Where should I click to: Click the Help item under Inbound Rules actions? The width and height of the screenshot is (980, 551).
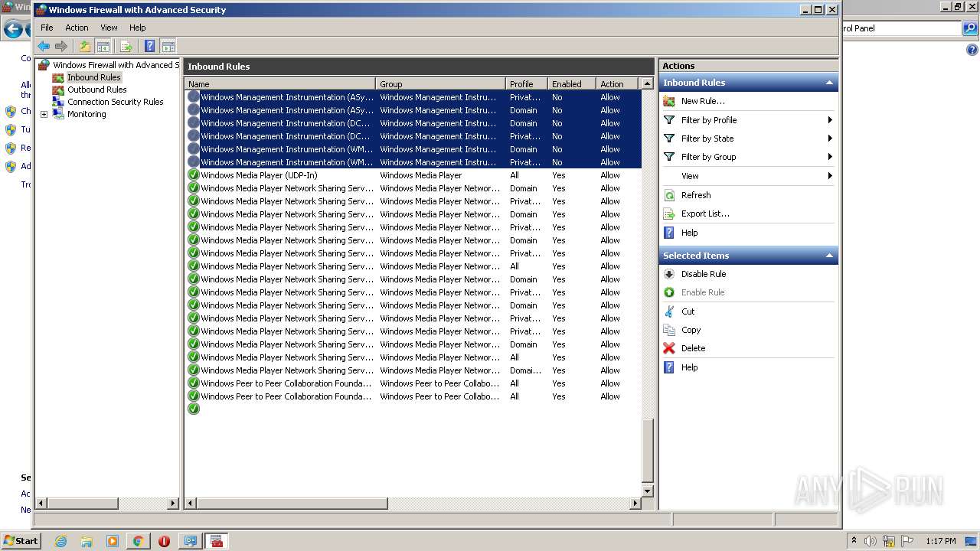tap(690, 233)
